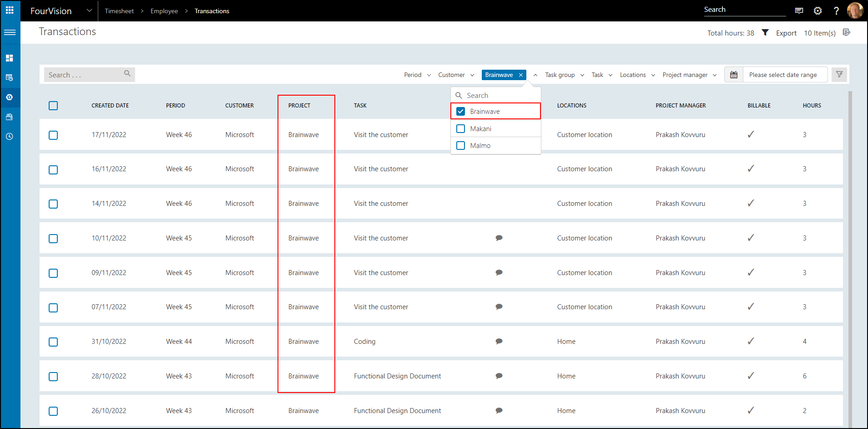This screenshot has width=868, height=429.
Task: Click the Transactions breadcrumb
Action: [x=212, y=11]
